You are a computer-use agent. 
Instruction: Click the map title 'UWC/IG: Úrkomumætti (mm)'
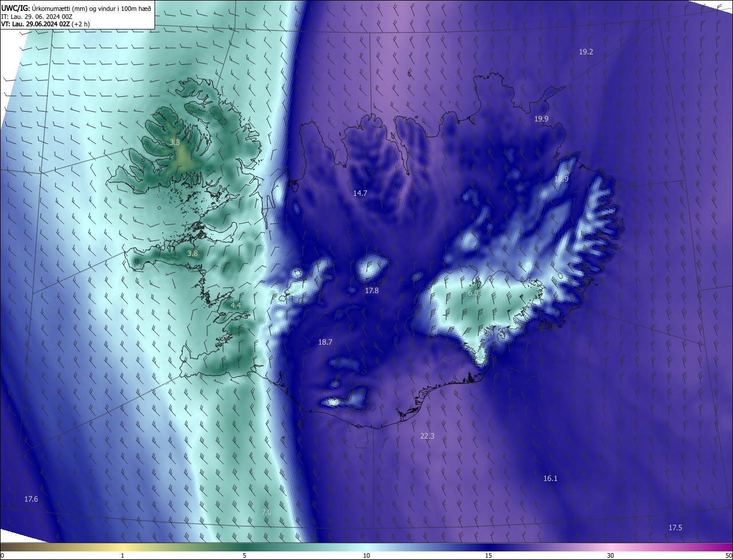[45, 9]
